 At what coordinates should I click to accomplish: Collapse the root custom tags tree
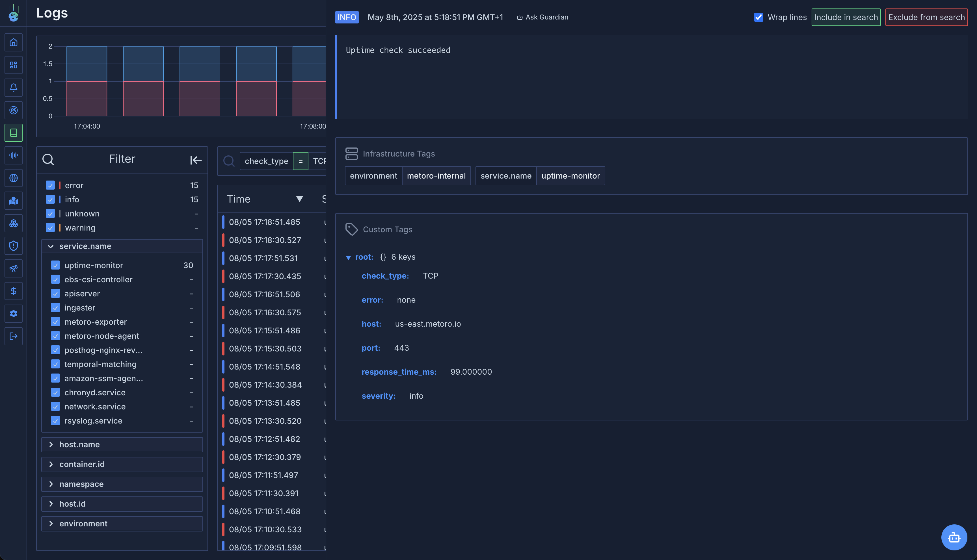tap(348, 258)
